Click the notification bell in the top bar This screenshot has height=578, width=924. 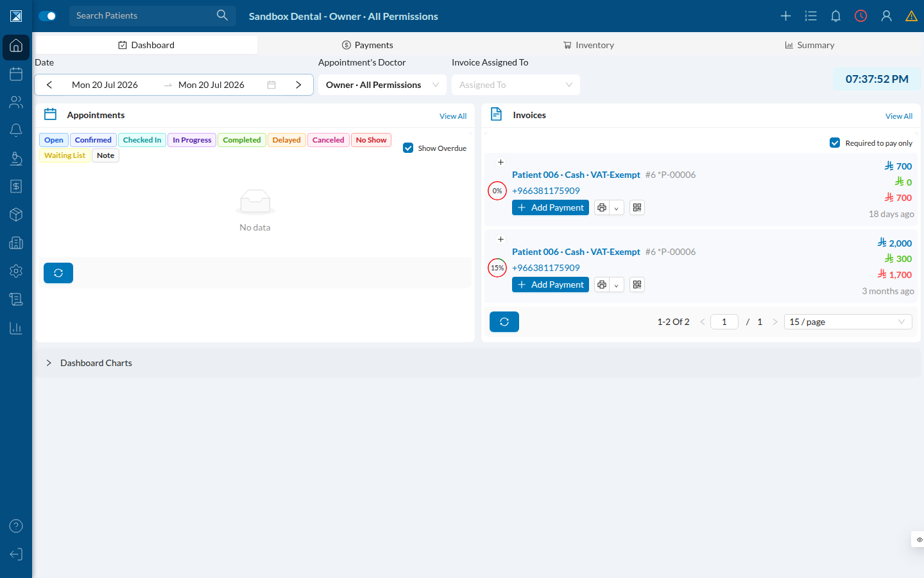click(x=835, y=16)
